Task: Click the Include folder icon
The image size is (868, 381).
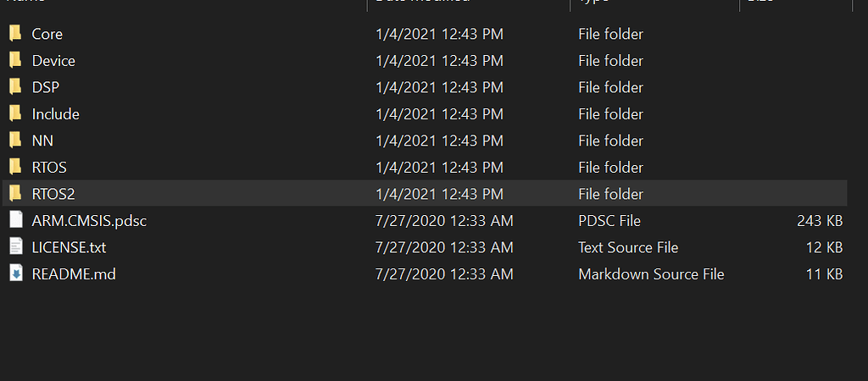Action: click(15, 114)
